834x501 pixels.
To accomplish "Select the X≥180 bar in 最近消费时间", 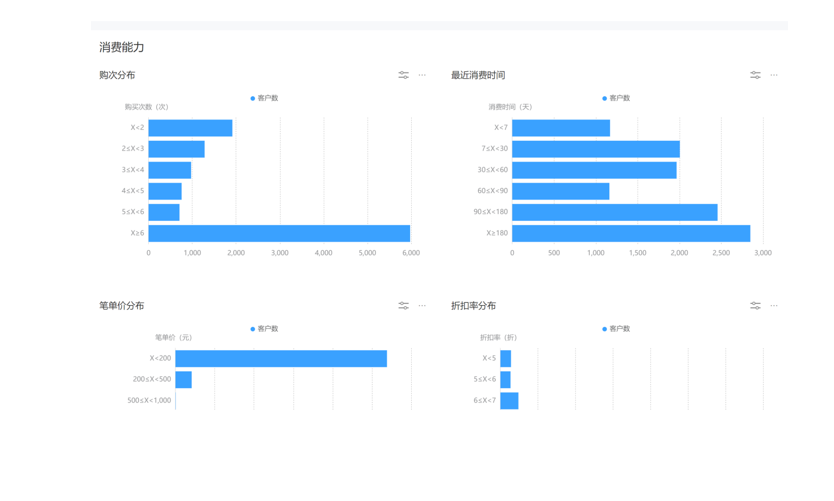I will pos(630,233).
